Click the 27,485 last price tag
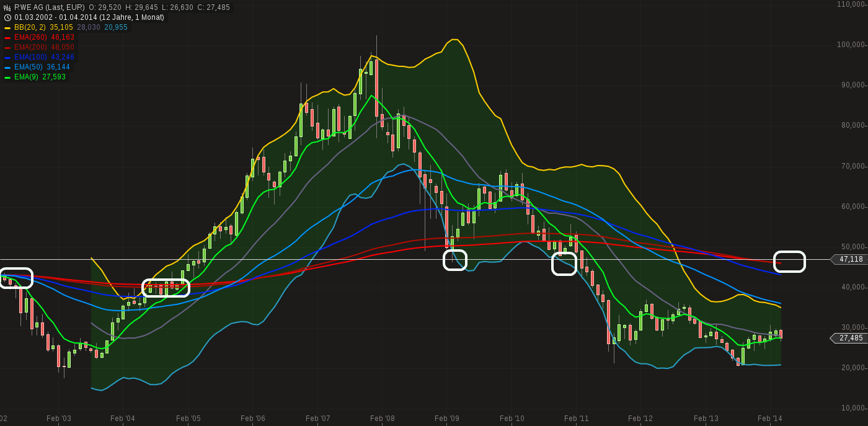 850,338
